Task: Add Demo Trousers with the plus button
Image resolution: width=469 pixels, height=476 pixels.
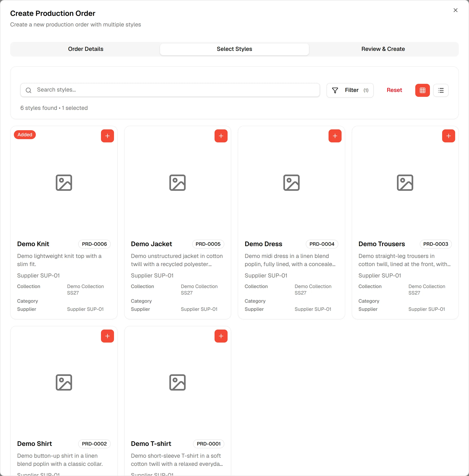Action: pos(449,136)
